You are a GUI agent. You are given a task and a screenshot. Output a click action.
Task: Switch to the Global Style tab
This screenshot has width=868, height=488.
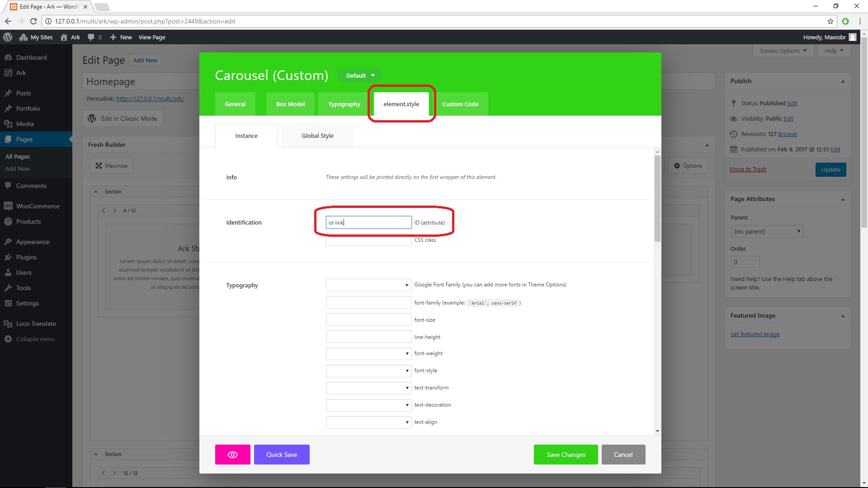[317, 135]
